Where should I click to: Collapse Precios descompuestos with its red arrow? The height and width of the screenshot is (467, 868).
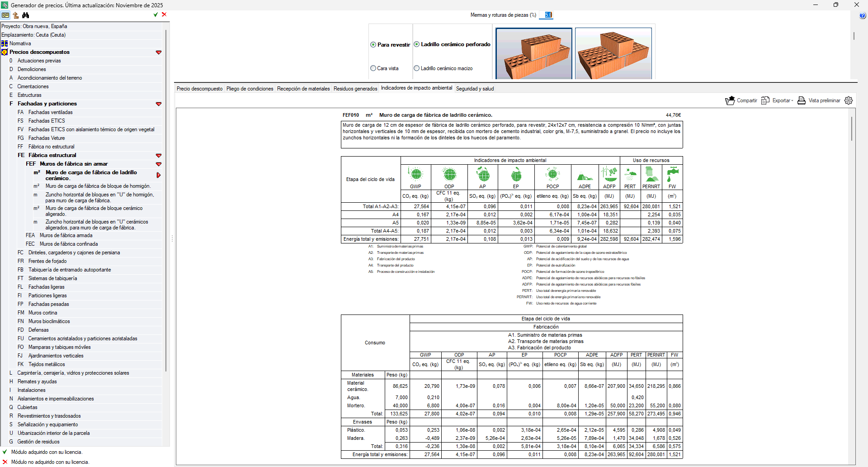point(159,52)
